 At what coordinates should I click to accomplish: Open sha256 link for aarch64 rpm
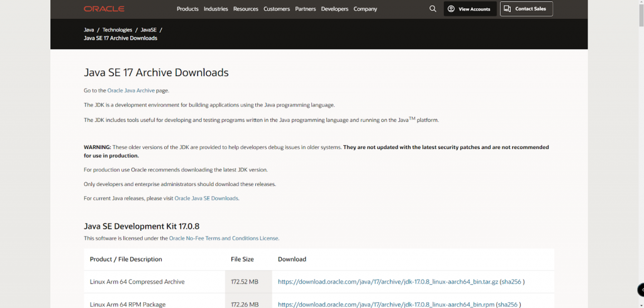(508, 305)
